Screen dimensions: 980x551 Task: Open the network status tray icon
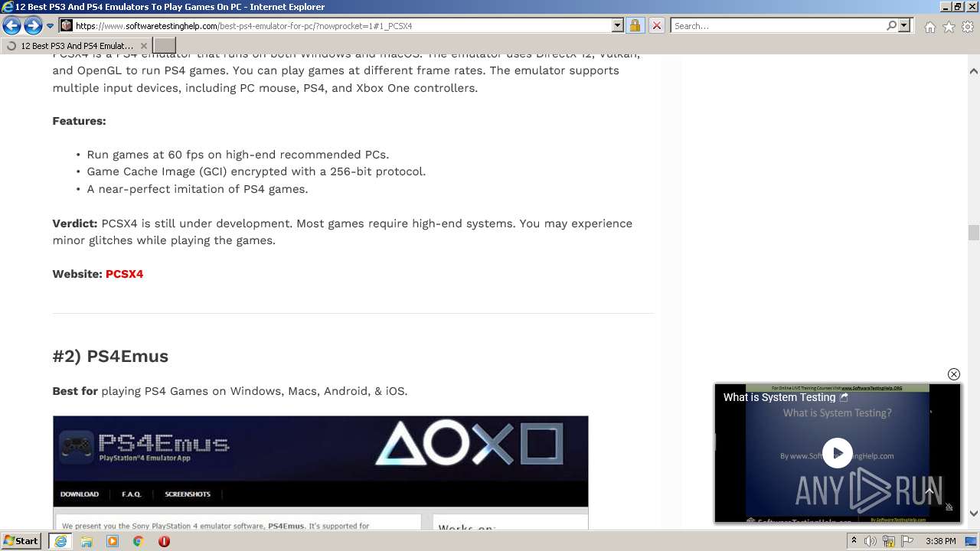[888, 541]
